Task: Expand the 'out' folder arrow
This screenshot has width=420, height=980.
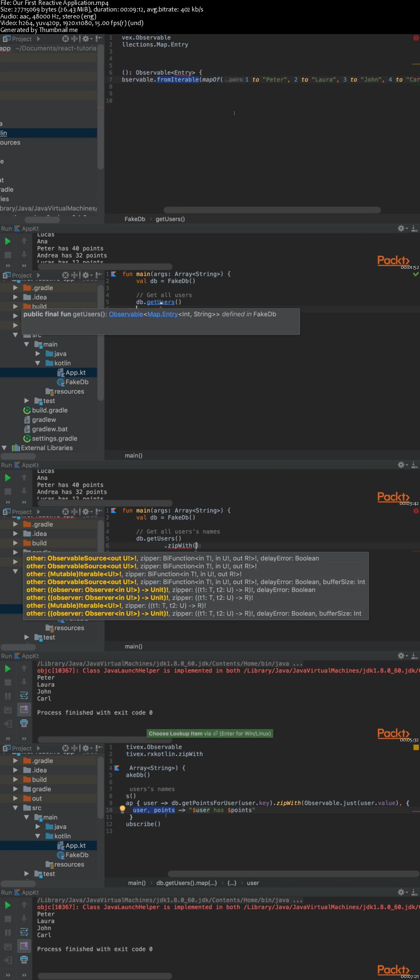Action: pyautogui.click(x=16, y=798)
